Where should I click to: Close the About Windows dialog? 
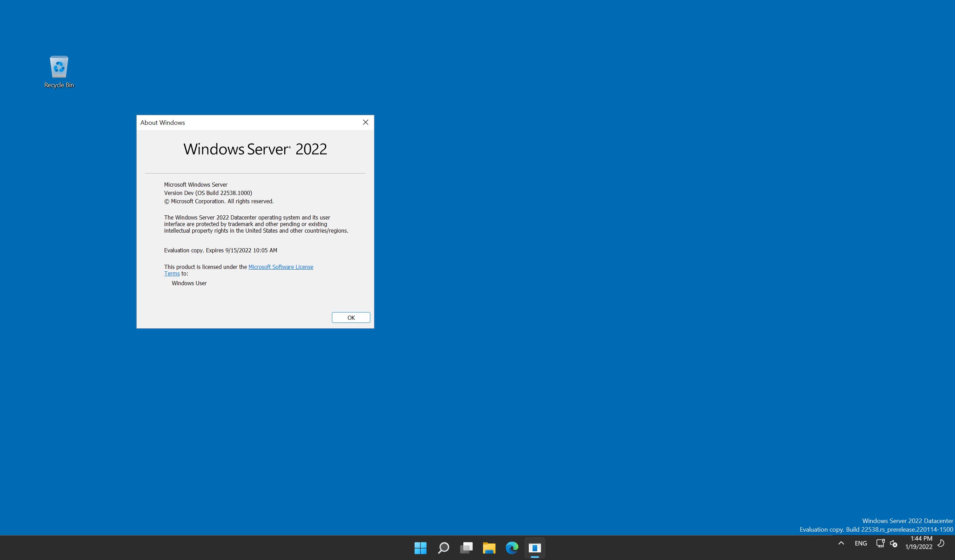tap(365, 122)
